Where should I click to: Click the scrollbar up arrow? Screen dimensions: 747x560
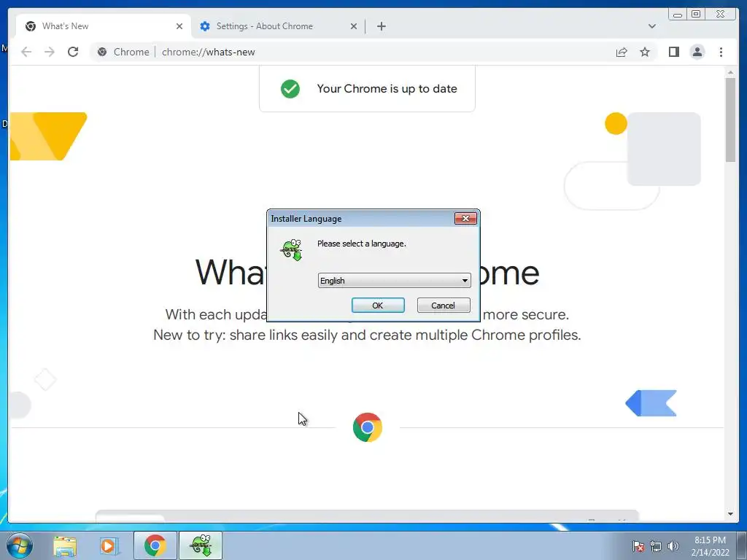[730, 72]
